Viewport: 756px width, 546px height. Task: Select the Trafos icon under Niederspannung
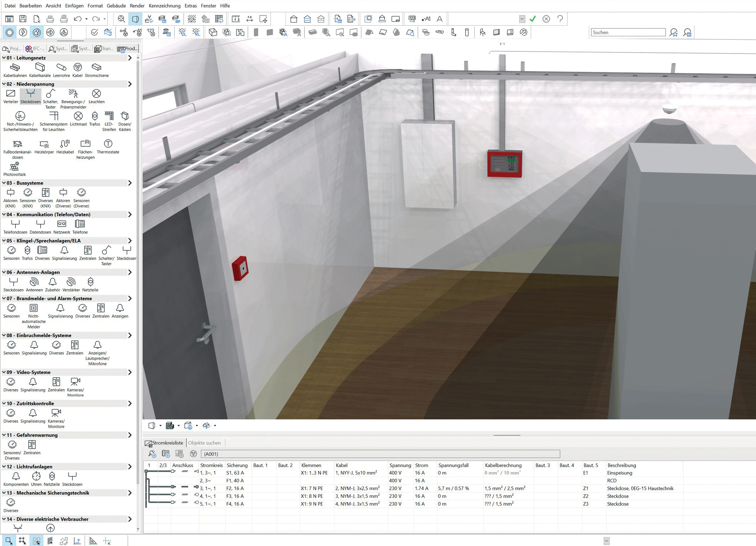(95, 119)
